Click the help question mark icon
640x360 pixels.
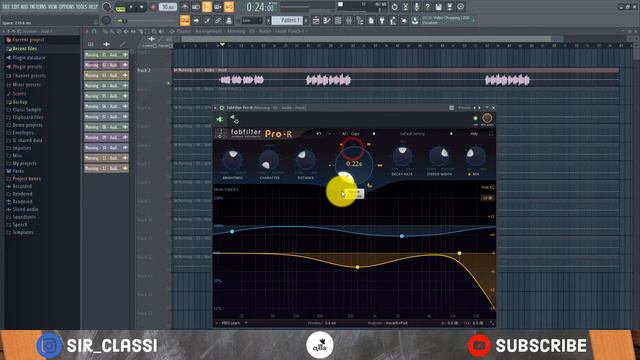[427, 7]
